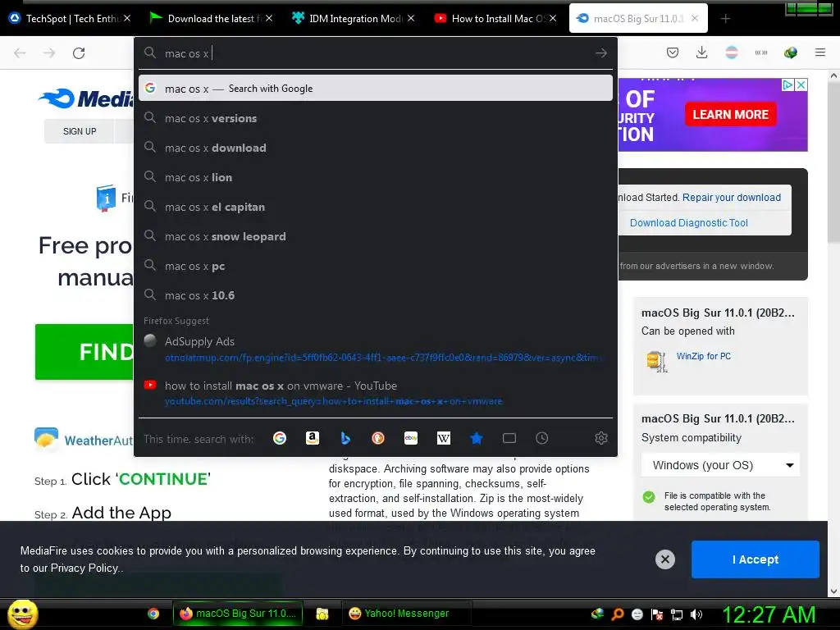Click LEARN MORE in the ad
This screenshot has width=840, height=630.
pos(731,114)
